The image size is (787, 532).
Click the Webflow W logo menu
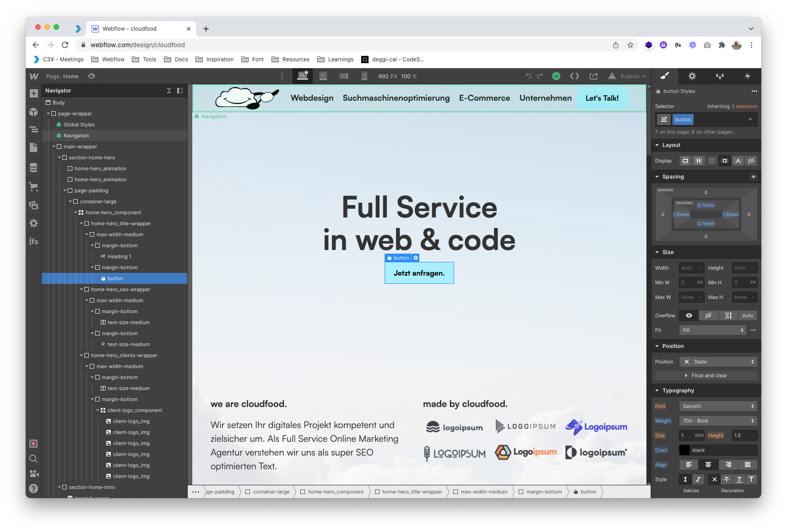(34, 76)
